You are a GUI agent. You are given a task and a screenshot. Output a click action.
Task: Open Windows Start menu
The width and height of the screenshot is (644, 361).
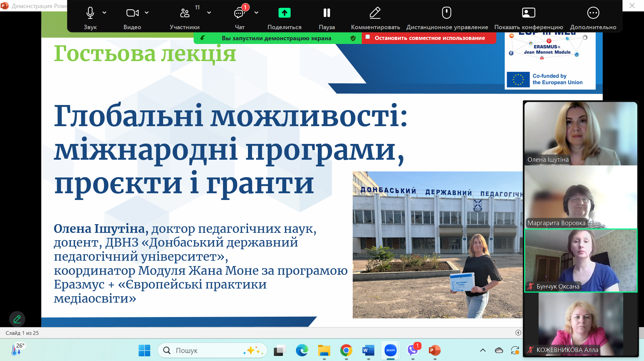(144, 351)
